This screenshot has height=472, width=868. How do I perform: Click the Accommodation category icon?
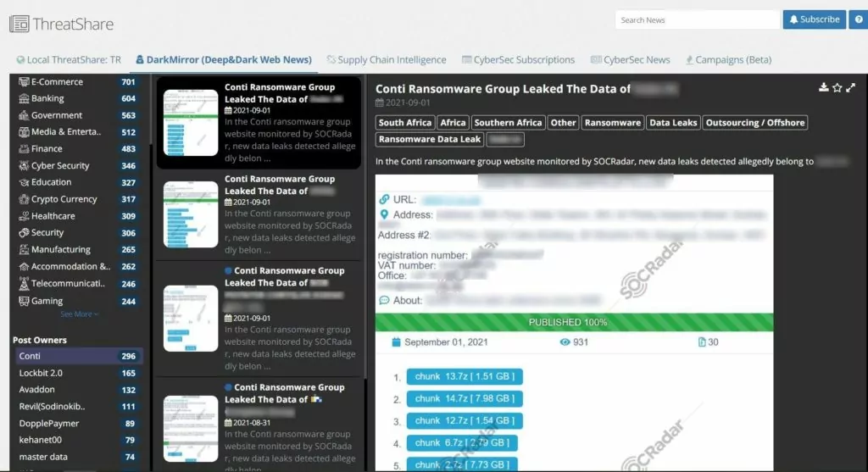click(24, 266)
